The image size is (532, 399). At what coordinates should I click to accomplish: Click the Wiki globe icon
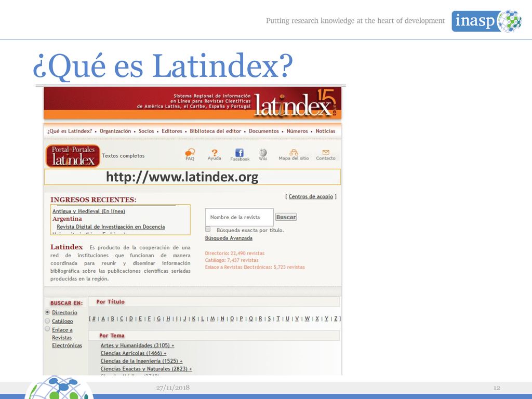(263, 152)
